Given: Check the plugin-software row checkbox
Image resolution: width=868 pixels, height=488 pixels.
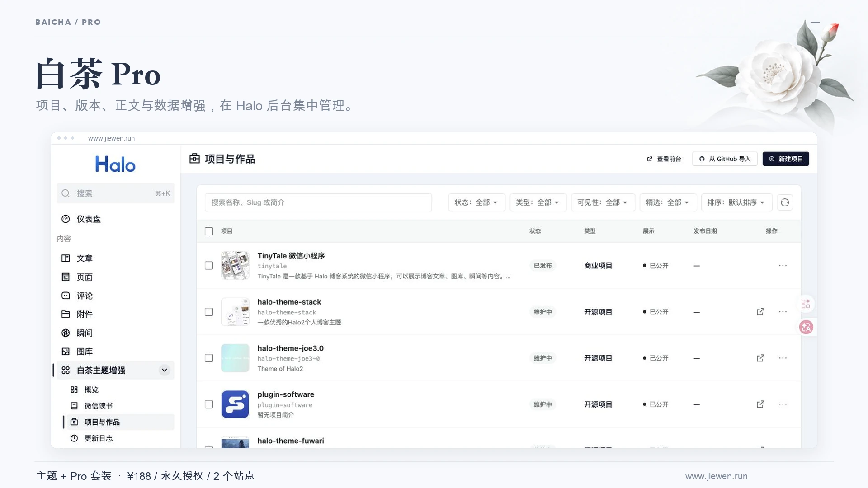Looking at the screenshot, I should click(209, 404).
